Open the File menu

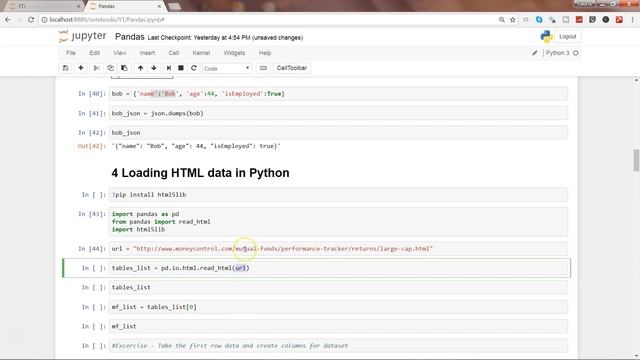pos(71,53)
